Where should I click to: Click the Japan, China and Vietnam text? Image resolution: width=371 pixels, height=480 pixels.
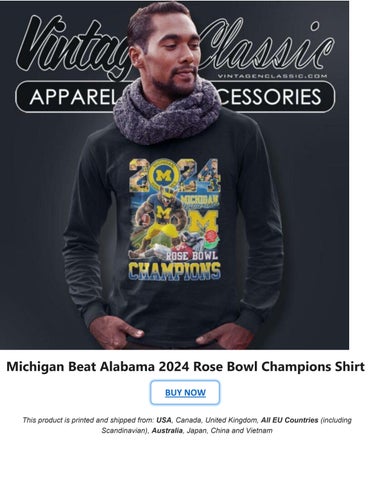pyautogui.click(x=230, y=431)
